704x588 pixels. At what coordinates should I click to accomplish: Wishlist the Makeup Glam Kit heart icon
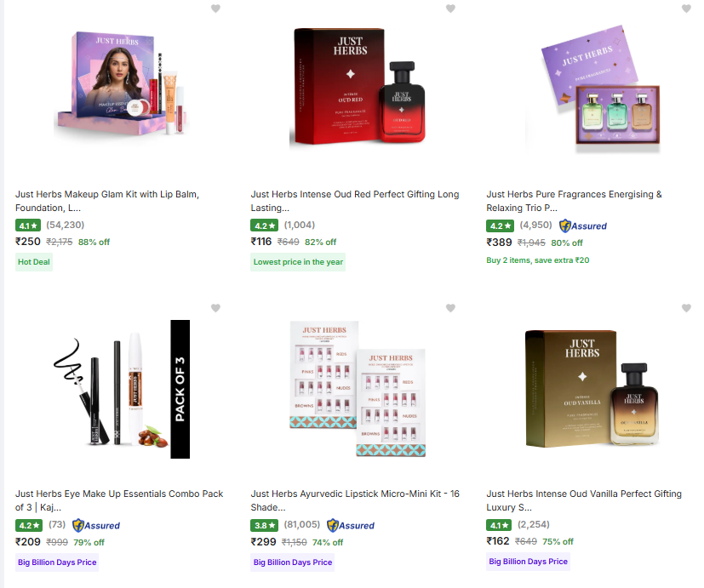point(215,9)
